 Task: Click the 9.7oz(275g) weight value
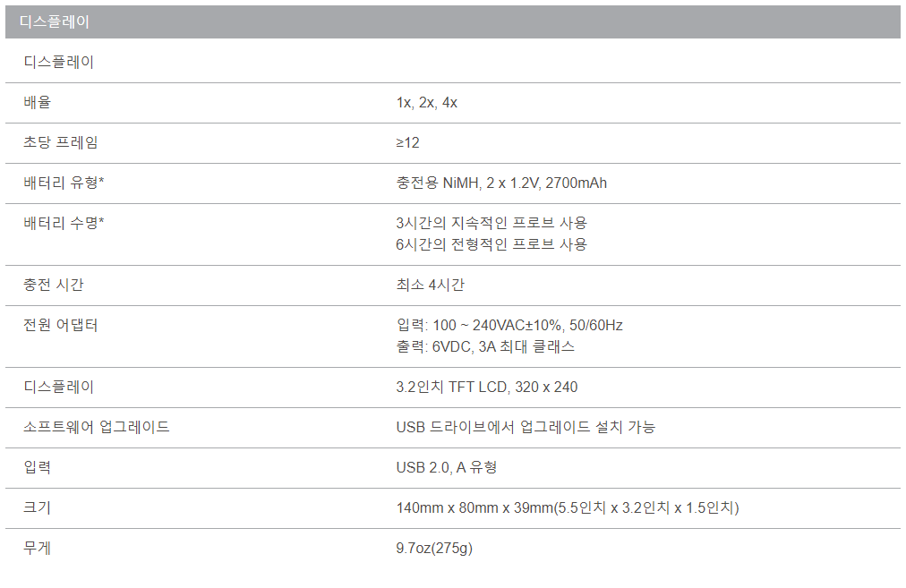[434, 548]
